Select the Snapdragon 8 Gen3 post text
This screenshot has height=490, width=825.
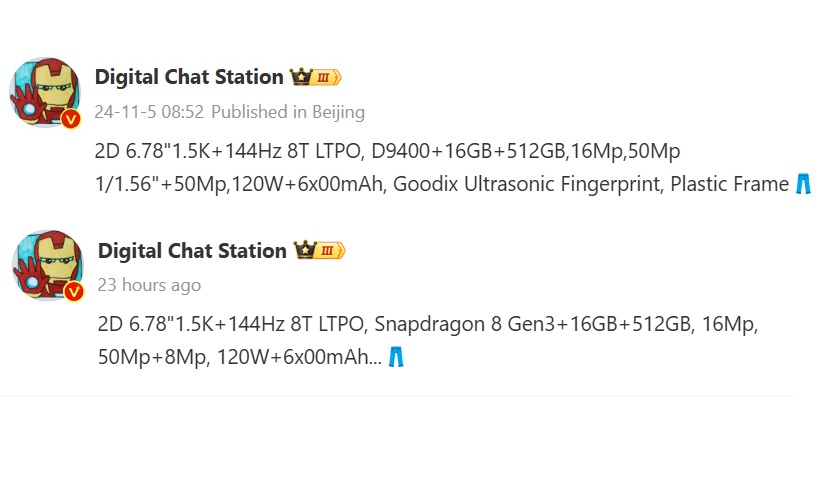point(428,341)
